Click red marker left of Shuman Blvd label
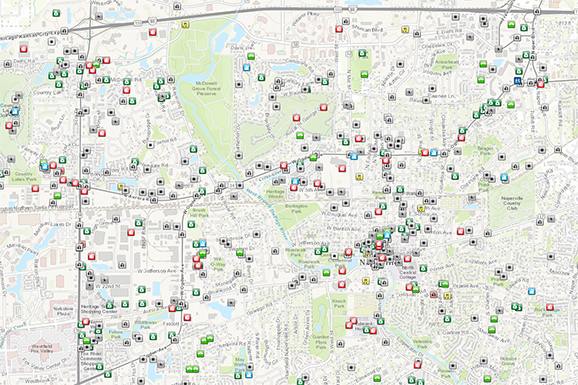 pos(339,29)
